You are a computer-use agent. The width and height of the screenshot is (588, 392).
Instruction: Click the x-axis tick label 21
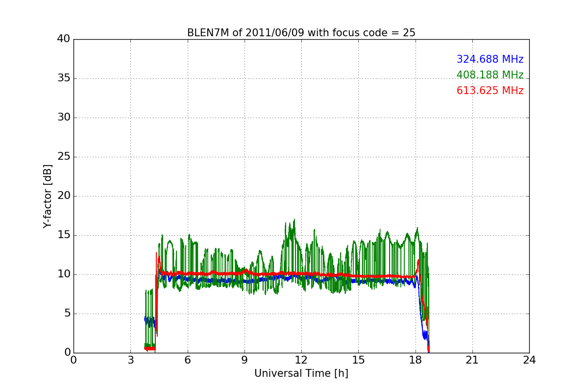(472, 360)
